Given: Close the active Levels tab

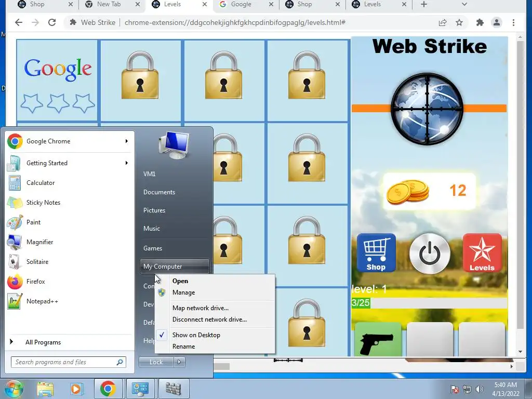Looking at the screenshot, I should [205, 4].
